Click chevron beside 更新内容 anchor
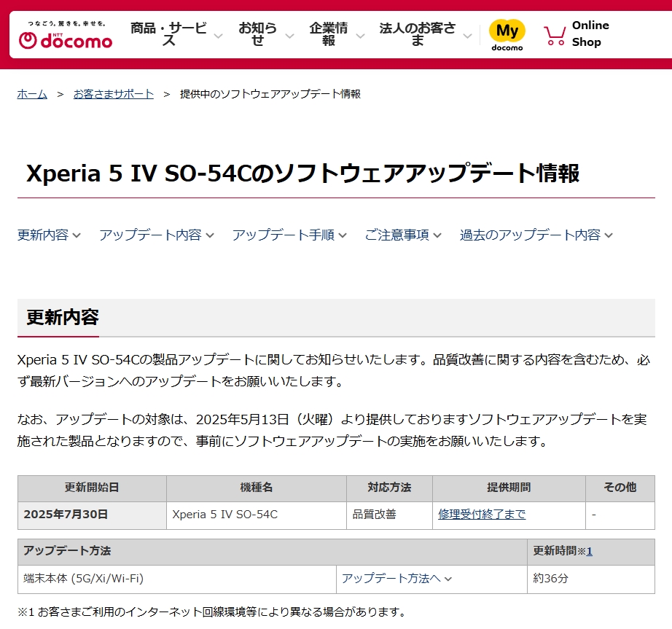Viewport: 672px width, 629px height. coord(77,235)
